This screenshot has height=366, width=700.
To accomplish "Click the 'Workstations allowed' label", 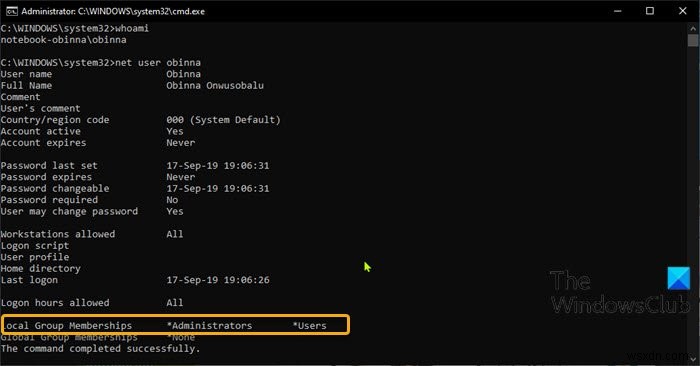I will pos(58,234).
